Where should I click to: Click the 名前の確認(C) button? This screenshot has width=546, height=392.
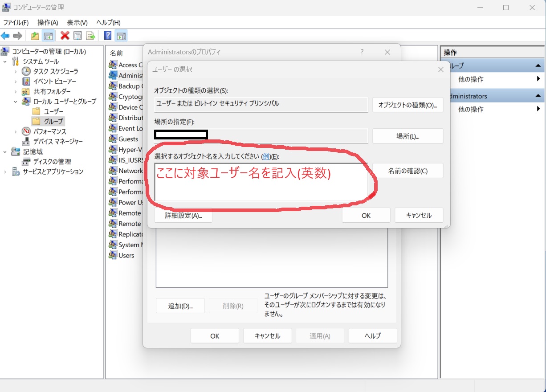(x=407, y=171)
